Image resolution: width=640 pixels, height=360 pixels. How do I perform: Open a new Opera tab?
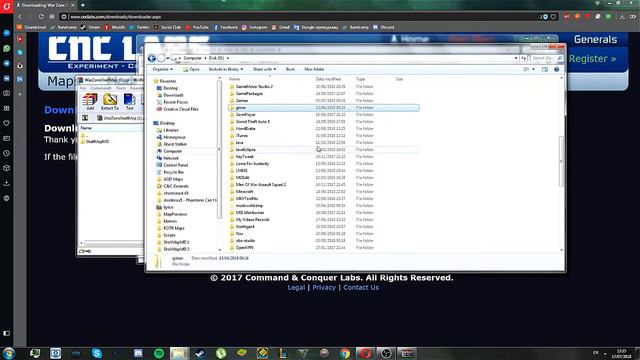[82, 5]
